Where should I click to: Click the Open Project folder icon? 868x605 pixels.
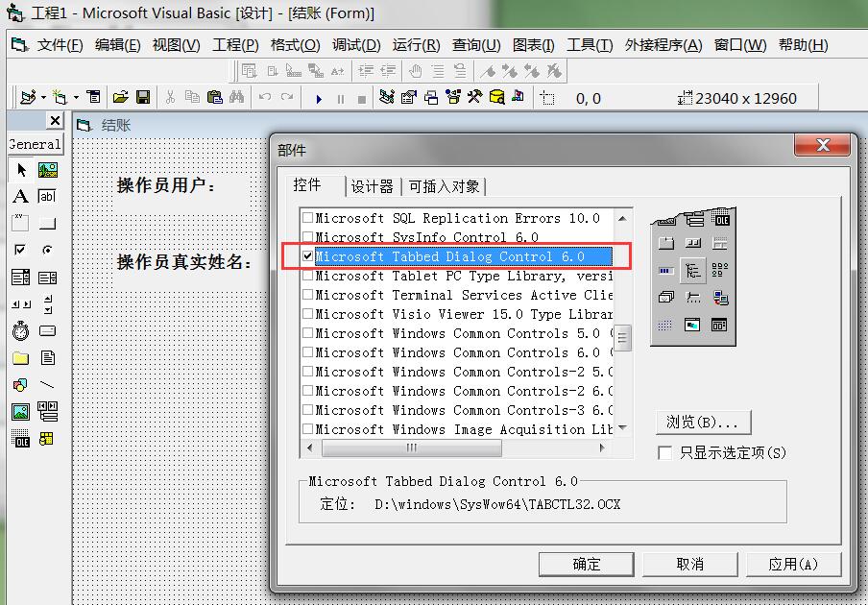click(120, 97)
